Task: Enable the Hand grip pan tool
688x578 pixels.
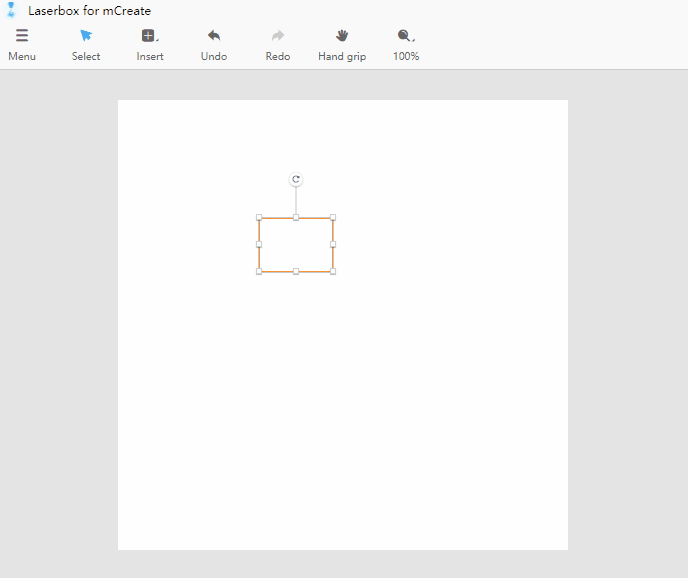Action: pos(342,36)
